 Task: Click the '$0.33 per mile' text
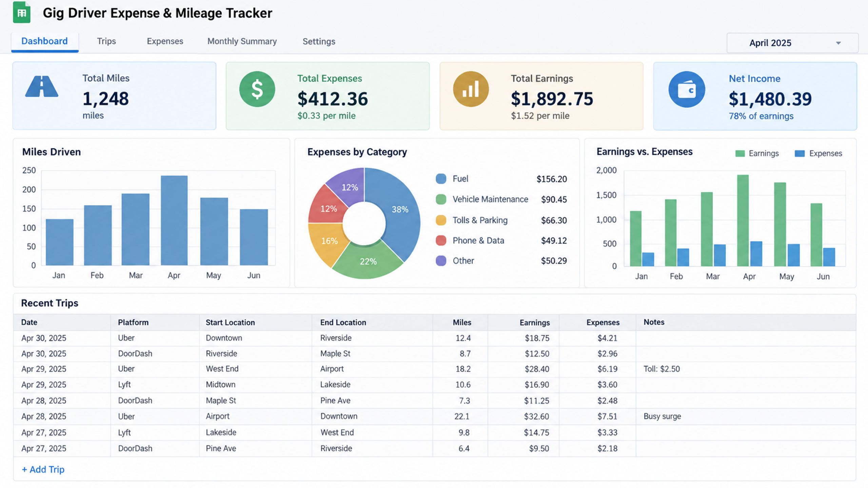coord(326,116)
